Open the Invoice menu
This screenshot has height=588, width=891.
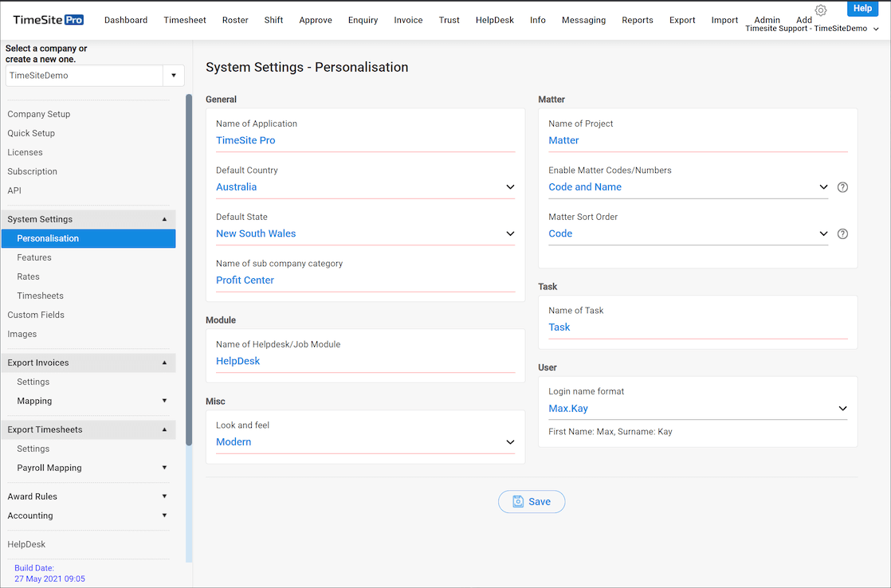[408, 20]
